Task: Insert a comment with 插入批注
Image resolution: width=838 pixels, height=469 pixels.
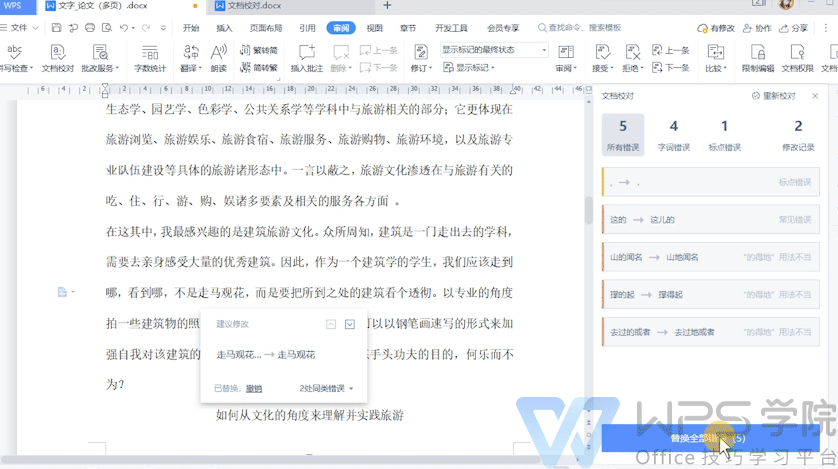Action: tap(307, 58)
